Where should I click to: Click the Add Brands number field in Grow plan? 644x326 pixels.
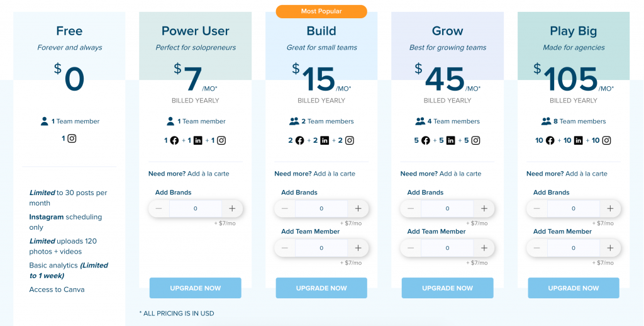[448, 208]
